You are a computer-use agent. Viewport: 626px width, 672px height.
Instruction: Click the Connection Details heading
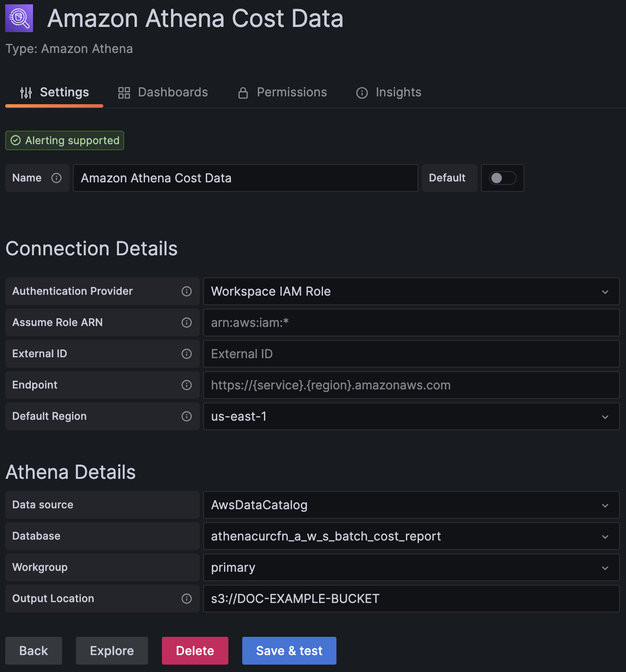pos(92,249)
